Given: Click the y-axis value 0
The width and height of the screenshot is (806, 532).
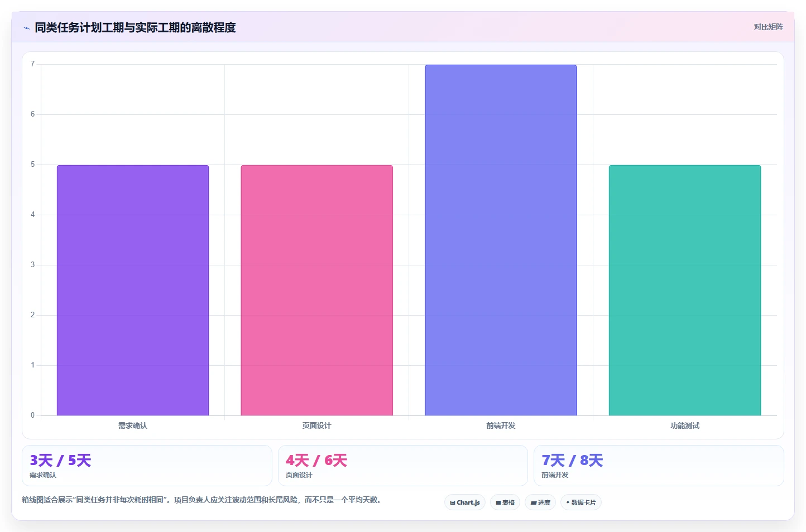Looking at the screenshot, I should click(x=32, y=415).
